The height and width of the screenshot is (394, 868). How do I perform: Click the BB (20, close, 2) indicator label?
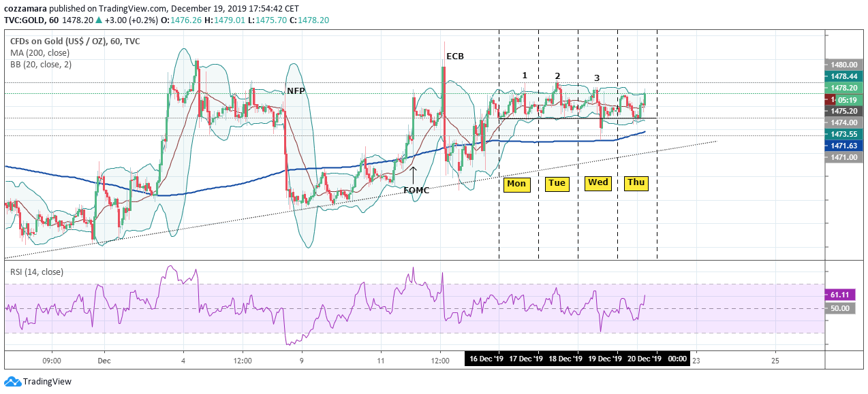coord(41,65)
